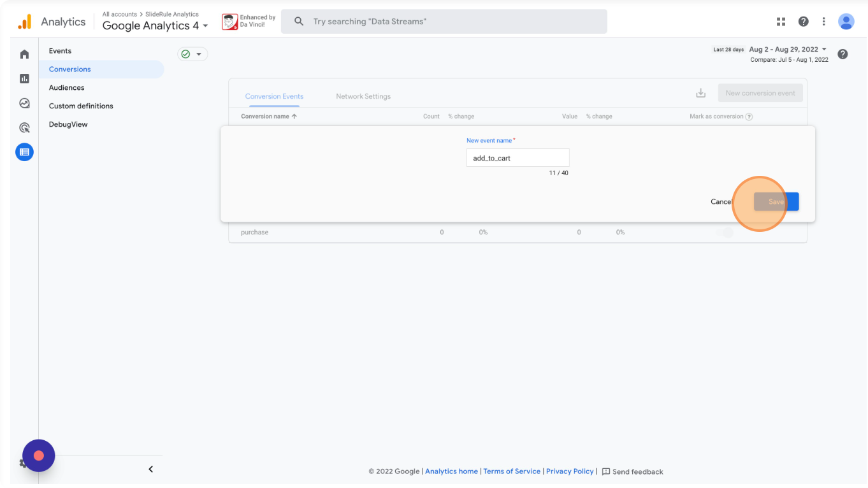Open the Reports bar chart icon
This screenshot has width=868, height=488.
pyautogui.click(x=24, y=78)
